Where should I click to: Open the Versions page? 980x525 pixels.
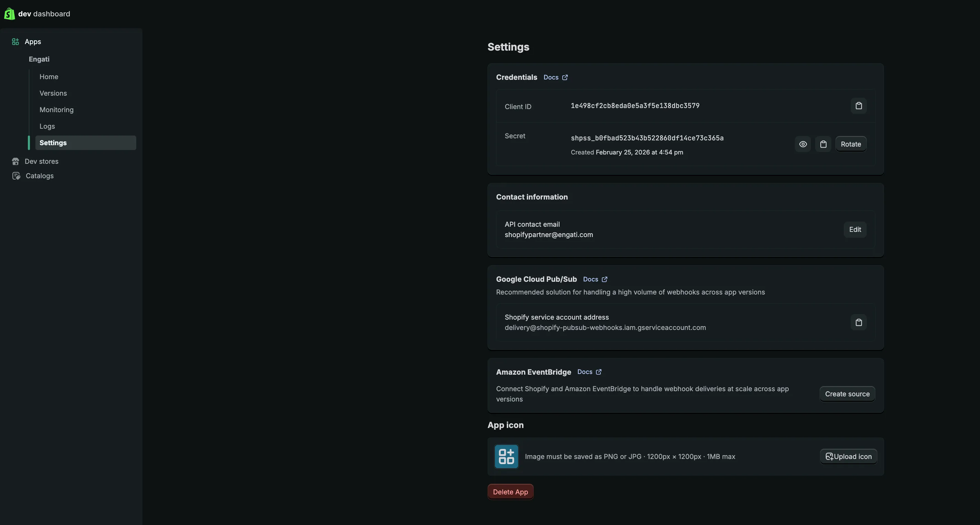53,93
